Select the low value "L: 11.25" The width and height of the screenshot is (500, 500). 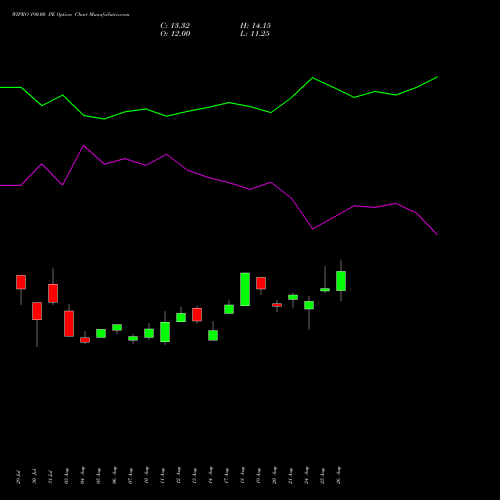tap(255, 34)
